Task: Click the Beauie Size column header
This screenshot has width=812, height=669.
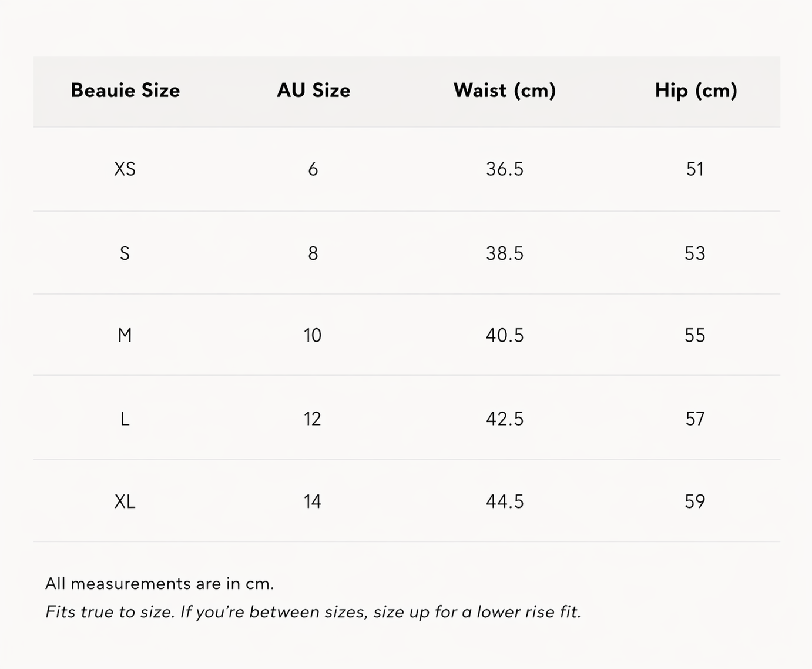Action: click(x=125, y=90)
